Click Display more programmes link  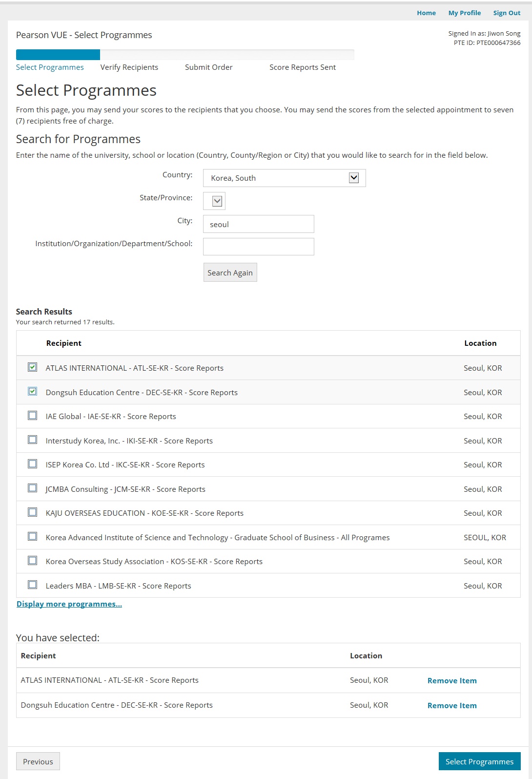point(69,604)
